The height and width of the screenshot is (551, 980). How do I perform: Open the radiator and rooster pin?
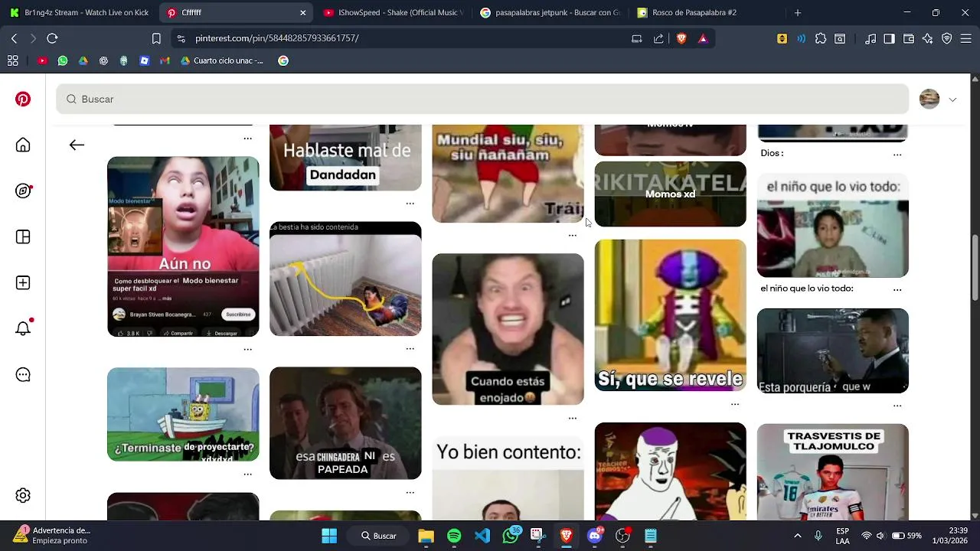point(345,279)
